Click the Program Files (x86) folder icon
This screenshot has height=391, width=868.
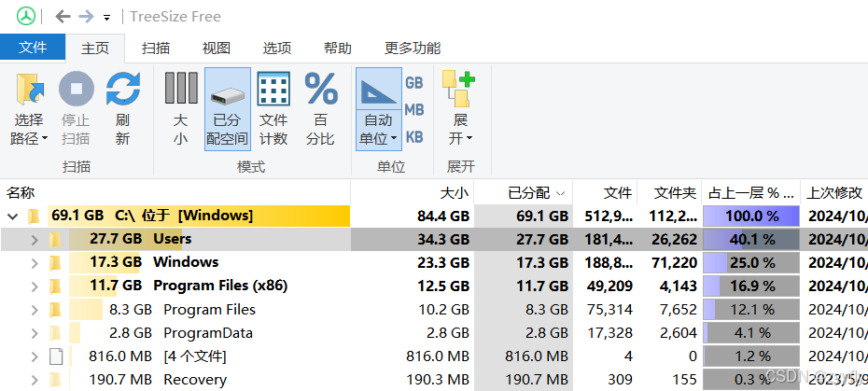[x=55, y=286]
